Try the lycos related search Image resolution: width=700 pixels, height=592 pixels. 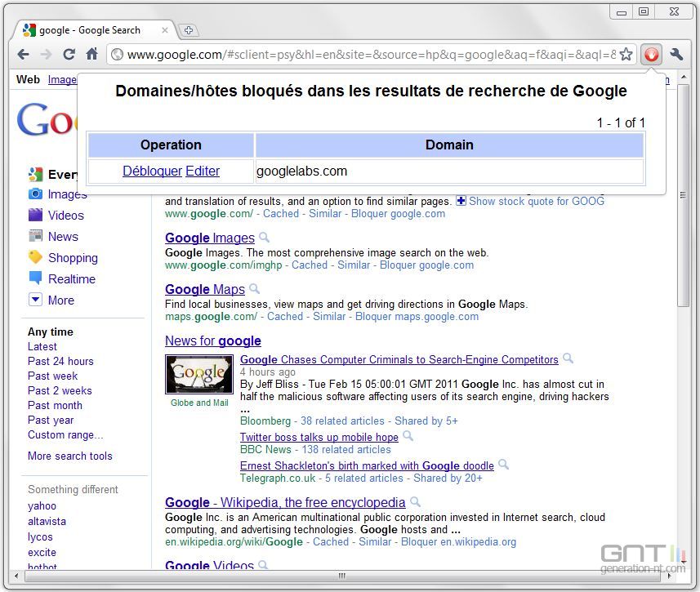pyautogui.click(x=40, y=536)
